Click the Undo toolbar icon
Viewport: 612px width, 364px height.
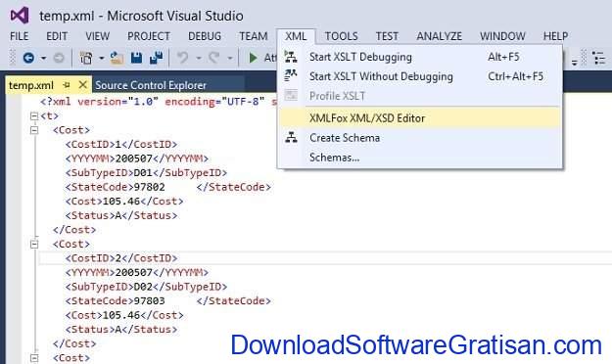(183, 58)
